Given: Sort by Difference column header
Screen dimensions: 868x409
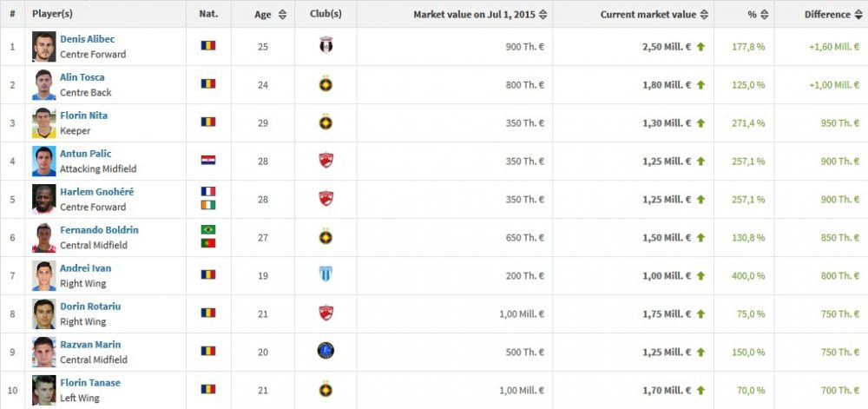Looking at the screenshot, I should 832,15.
